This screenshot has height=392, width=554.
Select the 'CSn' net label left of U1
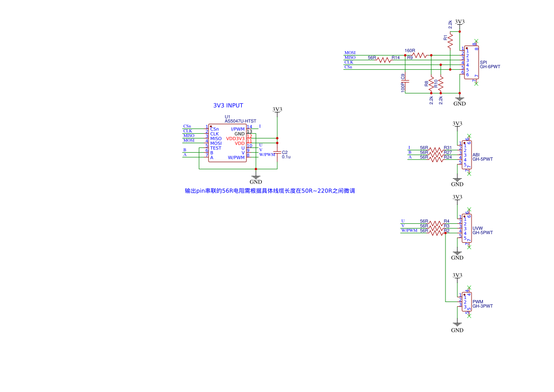pyautogui.click(x=187, y=126)
